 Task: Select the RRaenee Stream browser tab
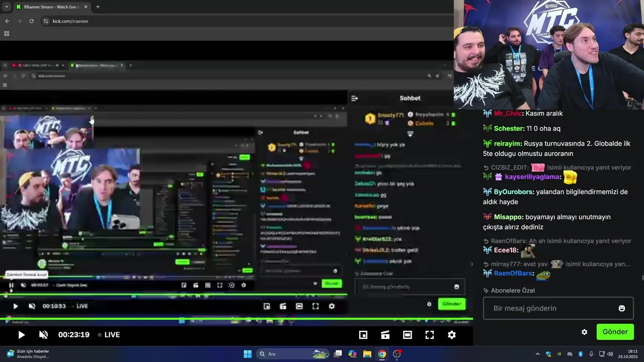tap(51, 7)
